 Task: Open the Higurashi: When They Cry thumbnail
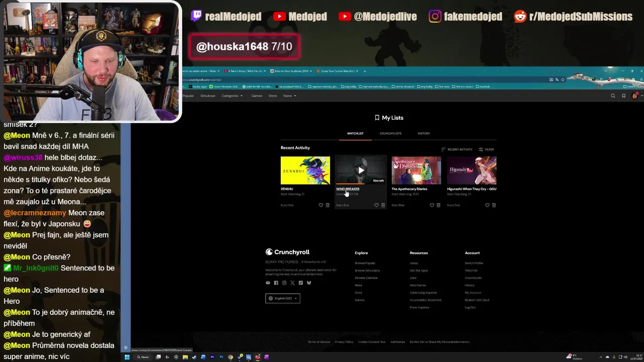tap(471, 170)
